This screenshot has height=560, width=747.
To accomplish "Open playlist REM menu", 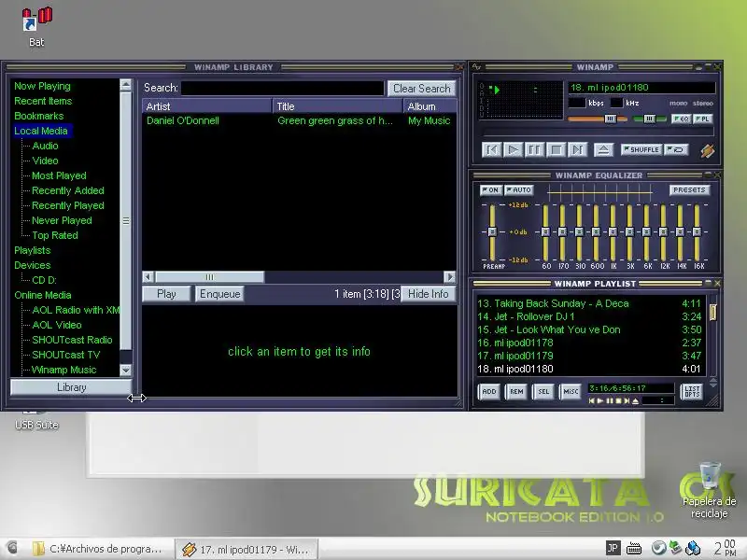I will point(516,392).
